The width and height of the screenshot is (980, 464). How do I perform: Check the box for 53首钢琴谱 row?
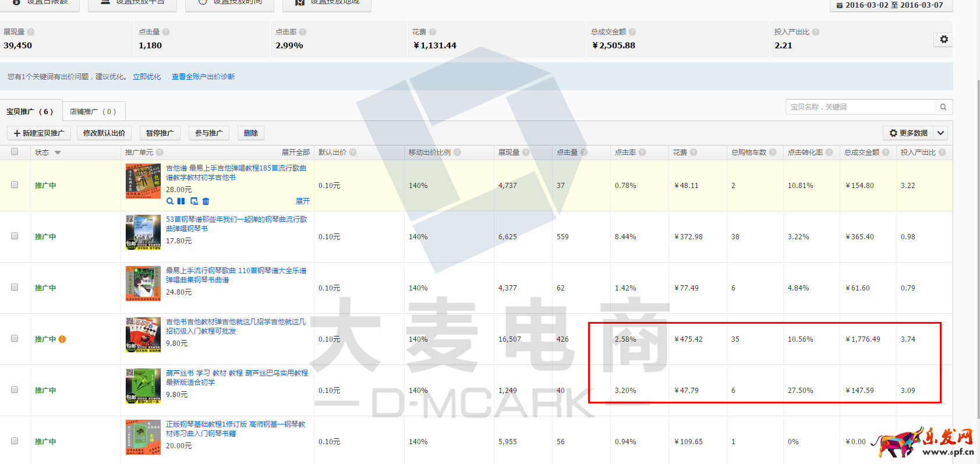[x=15, y=236]
